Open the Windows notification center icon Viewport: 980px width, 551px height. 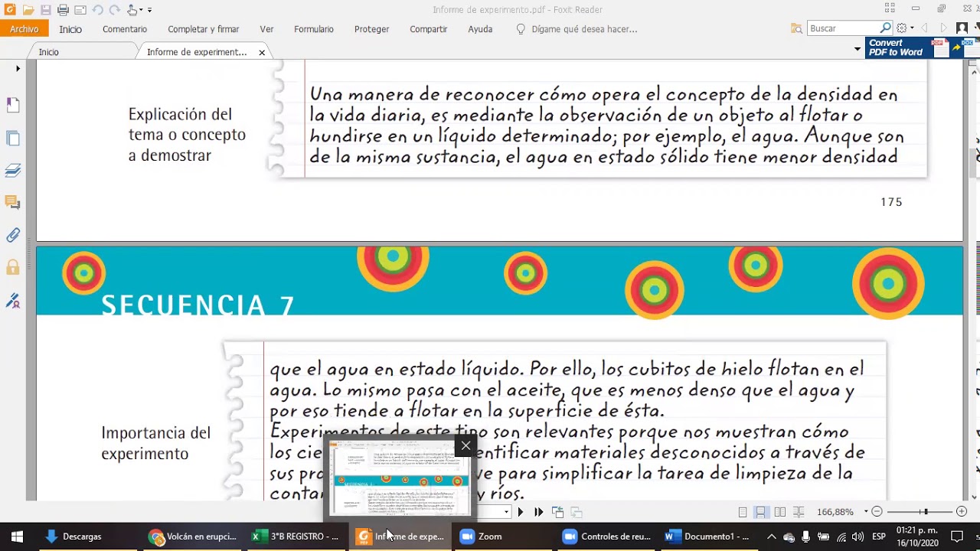(957, 536)
